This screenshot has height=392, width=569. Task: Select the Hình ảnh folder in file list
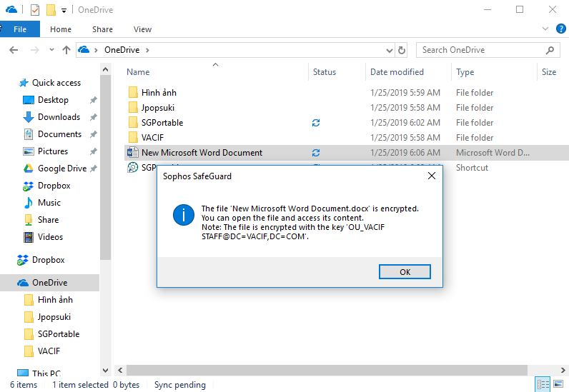pyautogui.click(x=159, y=93)
